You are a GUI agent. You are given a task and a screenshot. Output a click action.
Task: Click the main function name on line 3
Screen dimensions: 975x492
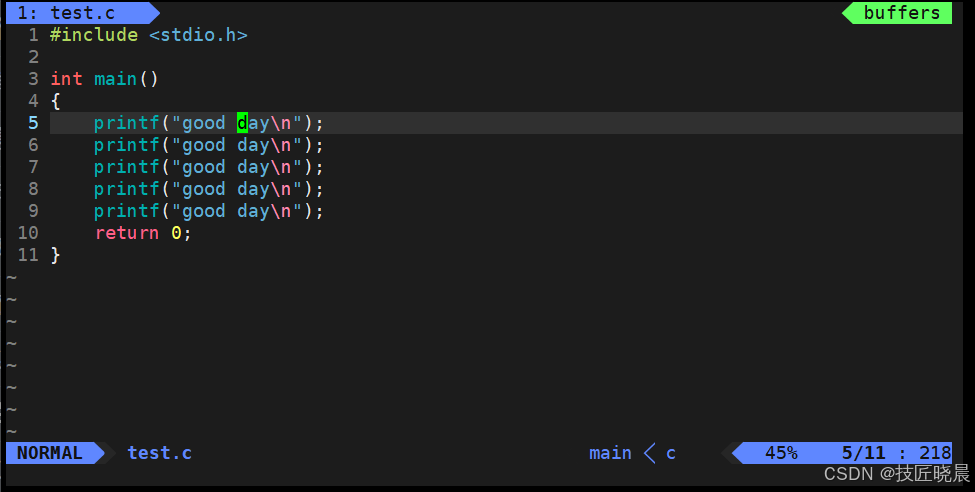[116, 79]
